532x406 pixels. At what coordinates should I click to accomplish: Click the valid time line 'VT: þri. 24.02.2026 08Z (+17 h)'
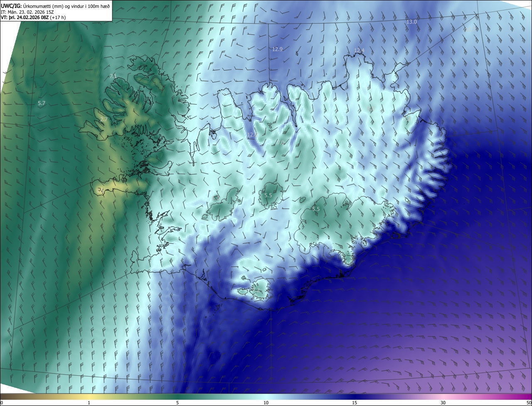coord(33,17)
